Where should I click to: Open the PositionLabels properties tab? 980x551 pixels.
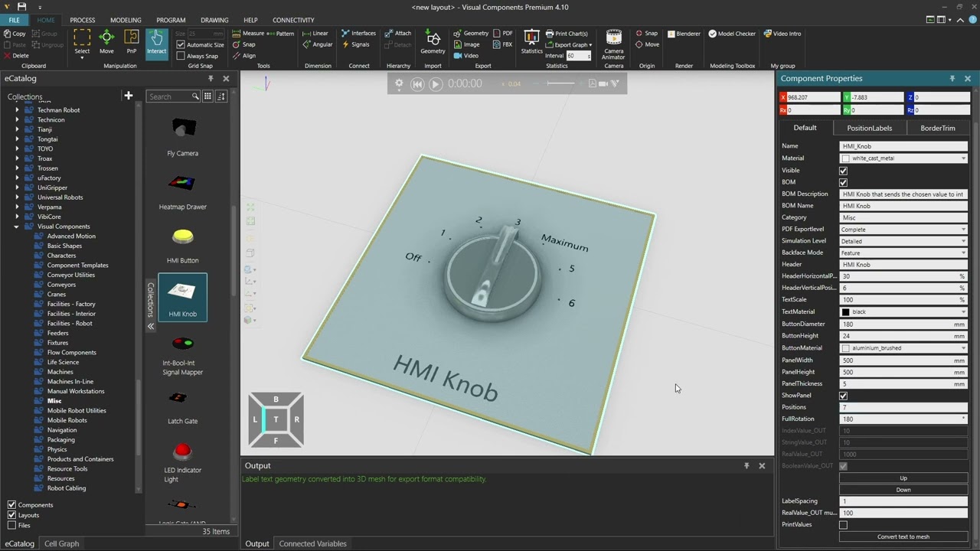point(869,128)
